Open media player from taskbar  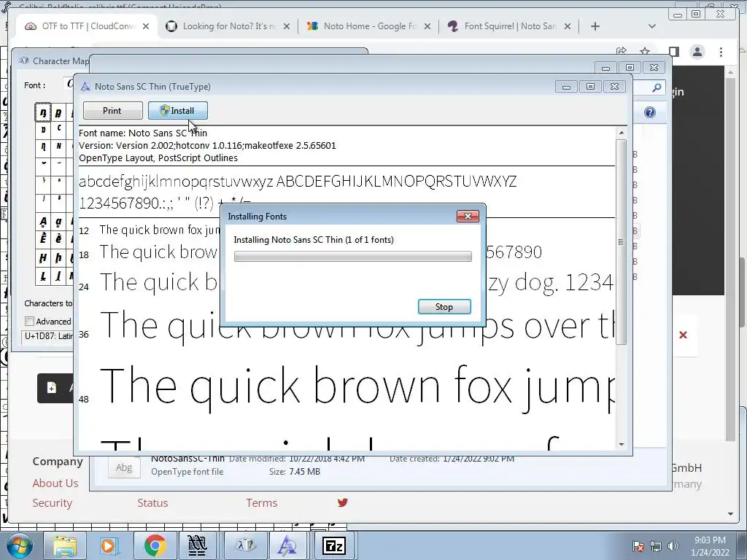109,545
